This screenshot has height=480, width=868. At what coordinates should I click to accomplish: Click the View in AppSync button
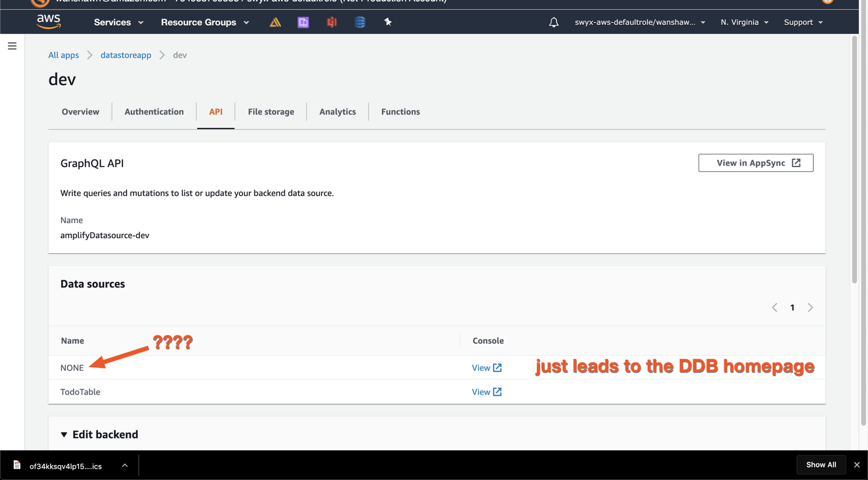755,162
